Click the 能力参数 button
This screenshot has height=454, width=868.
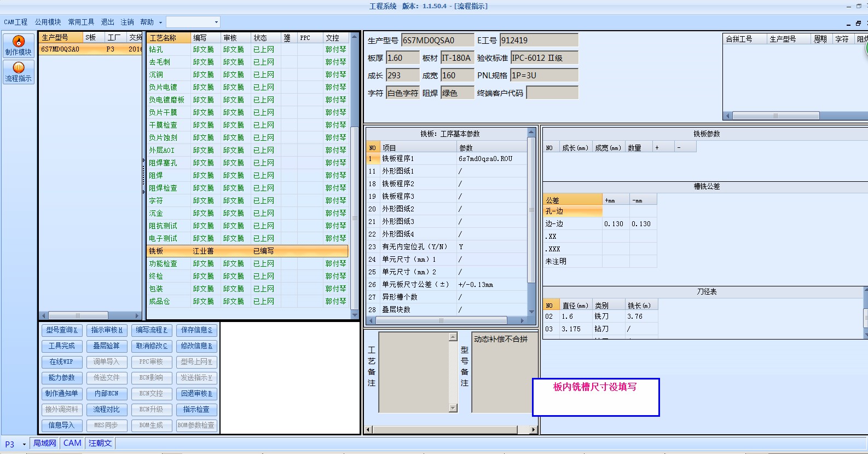tap(62, 378)
